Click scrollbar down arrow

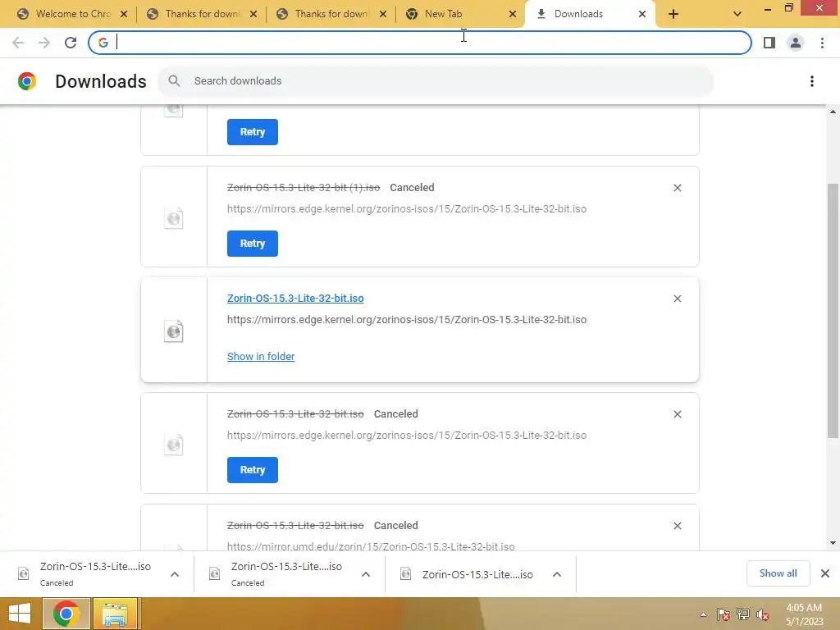point(833,543)
